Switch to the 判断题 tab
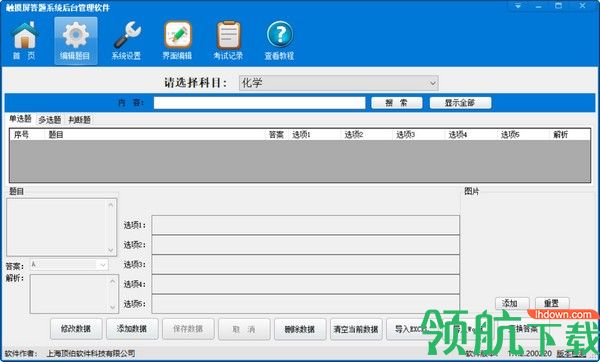Image resolution: width=600 pixels, height=362 pixels. [x=80, y=120]
